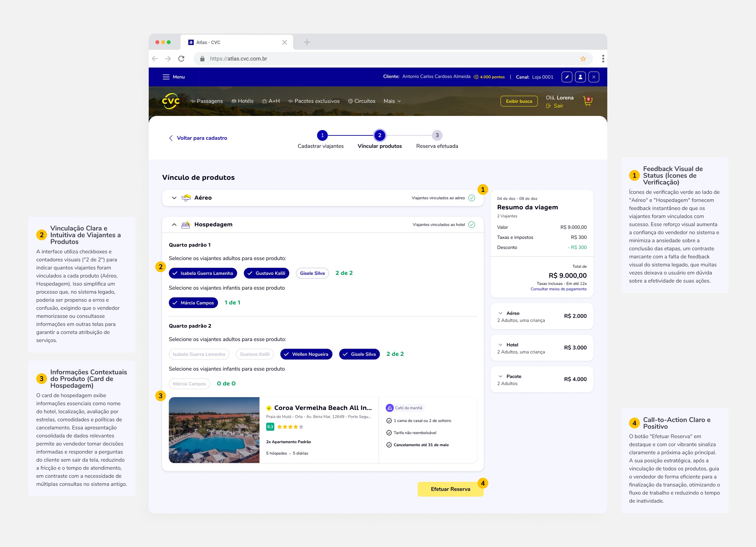Click the URL address bar field

(x=393, y=59)
